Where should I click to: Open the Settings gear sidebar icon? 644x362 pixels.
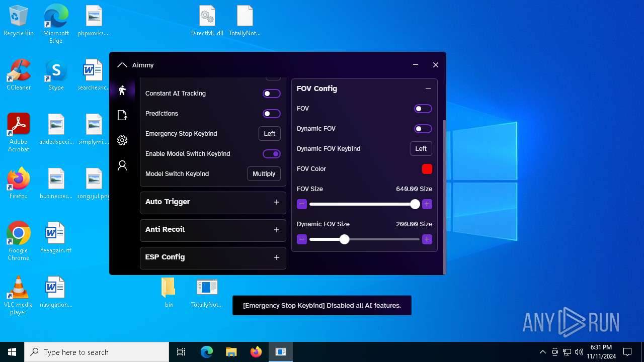[x=122, y=140]
